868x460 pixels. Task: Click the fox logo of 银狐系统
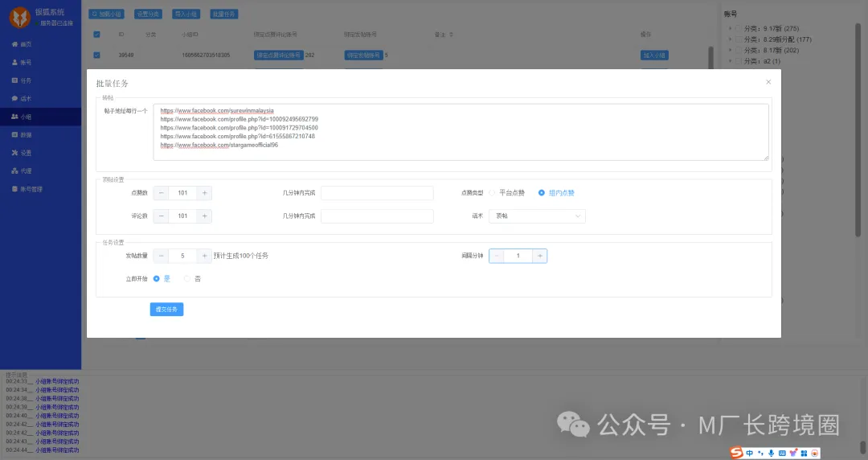click(20, 18)
